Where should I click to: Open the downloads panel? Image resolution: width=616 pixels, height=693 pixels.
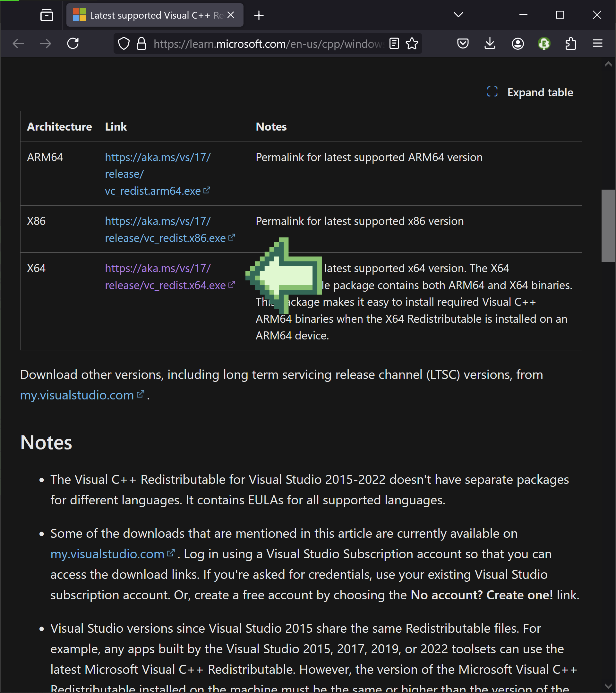click(x=490, y=43)
